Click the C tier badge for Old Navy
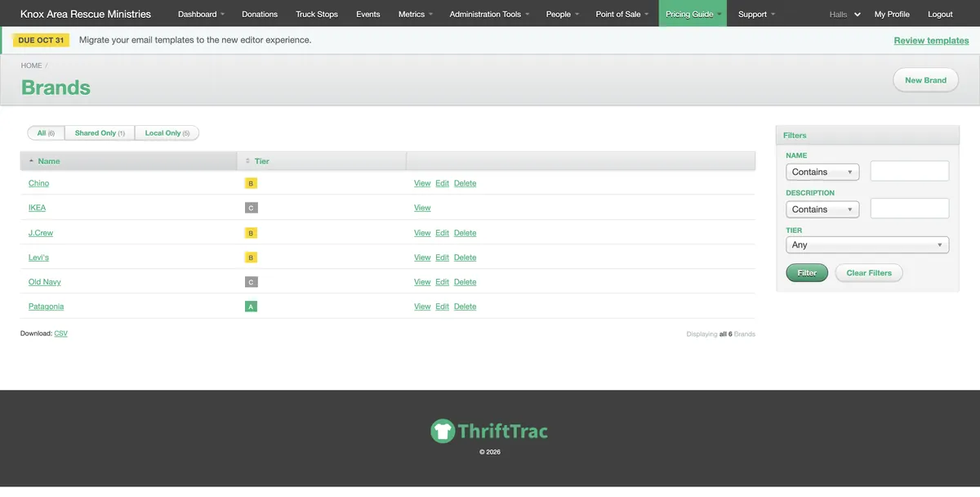Viewport: 980px width, 497px height. click(251, 282)
